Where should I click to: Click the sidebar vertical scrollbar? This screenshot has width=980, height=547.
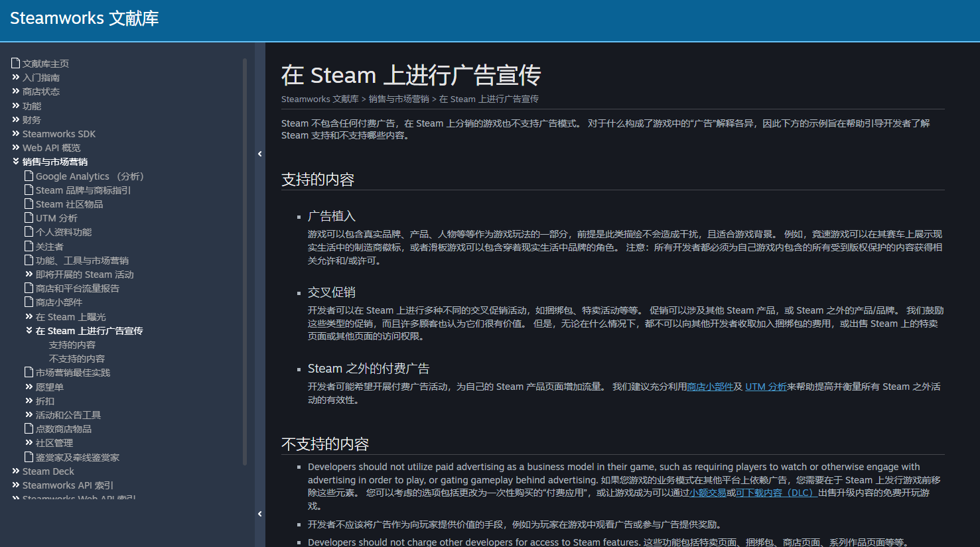point(245,262)
